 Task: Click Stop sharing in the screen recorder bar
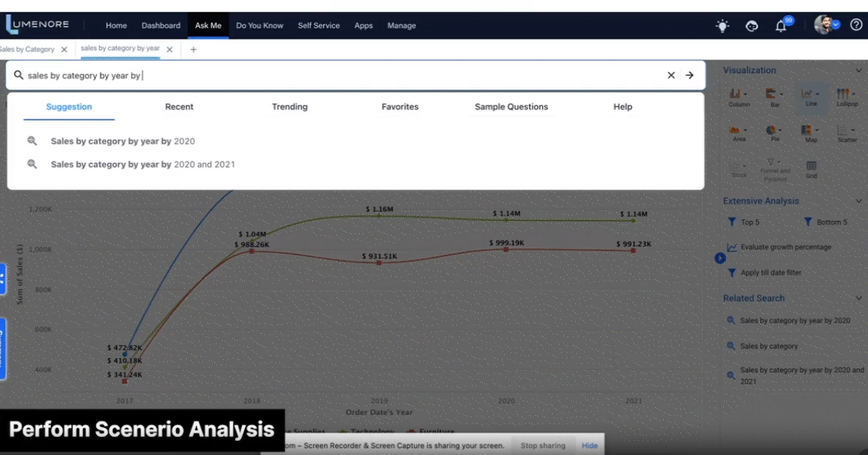pyautogui.click(x=544, y=445)
